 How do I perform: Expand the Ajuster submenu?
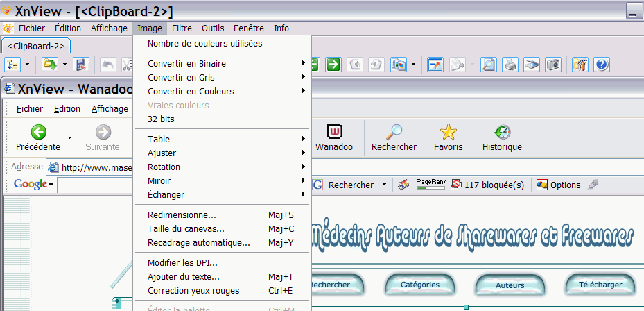coord(223,153)
